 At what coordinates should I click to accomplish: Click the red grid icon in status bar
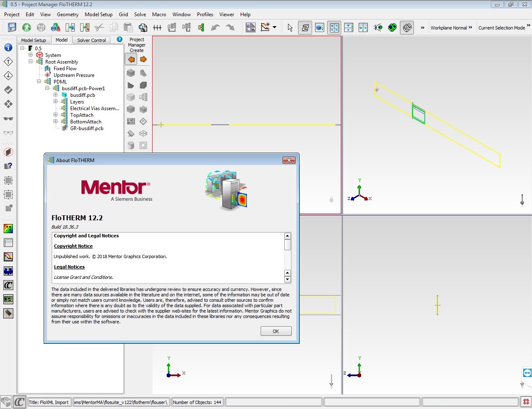coord(526,402)
